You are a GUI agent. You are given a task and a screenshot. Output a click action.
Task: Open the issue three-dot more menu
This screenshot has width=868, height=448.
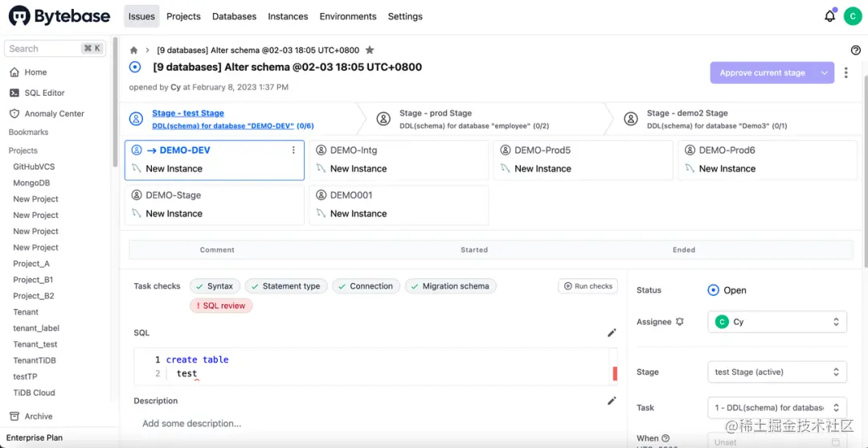point(845,72)
